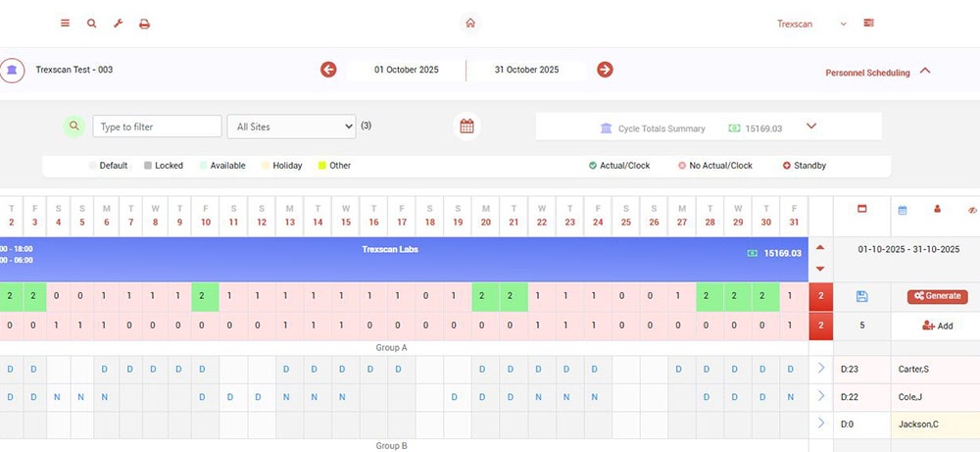Click the Type to filter input field

(x=158, y=126)
